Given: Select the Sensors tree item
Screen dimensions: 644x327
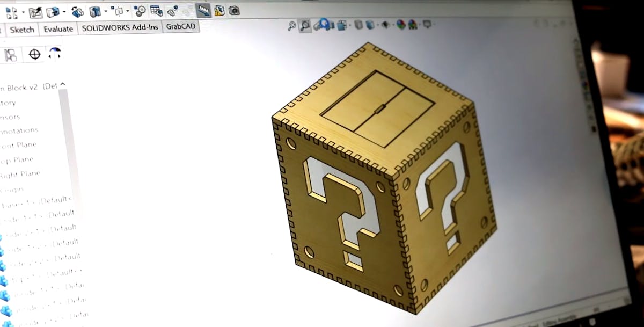Looking at the screenshot, I should tap(10, 117).
